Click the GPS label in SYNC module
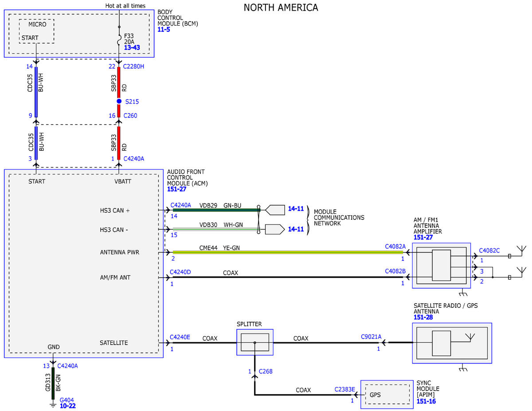The width and height of the screenshot is (532, 411). click(376, 394)
